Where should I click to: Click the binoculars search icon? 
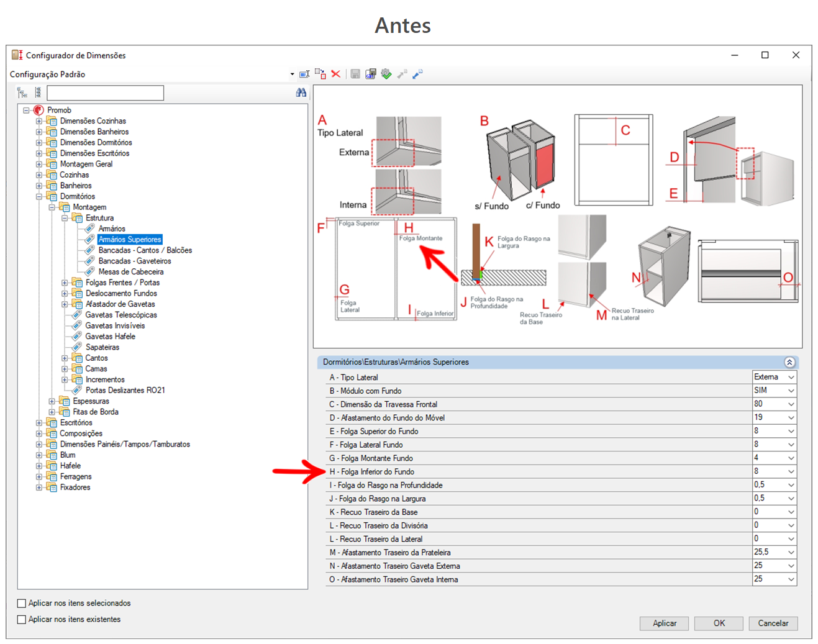point(301,93)
